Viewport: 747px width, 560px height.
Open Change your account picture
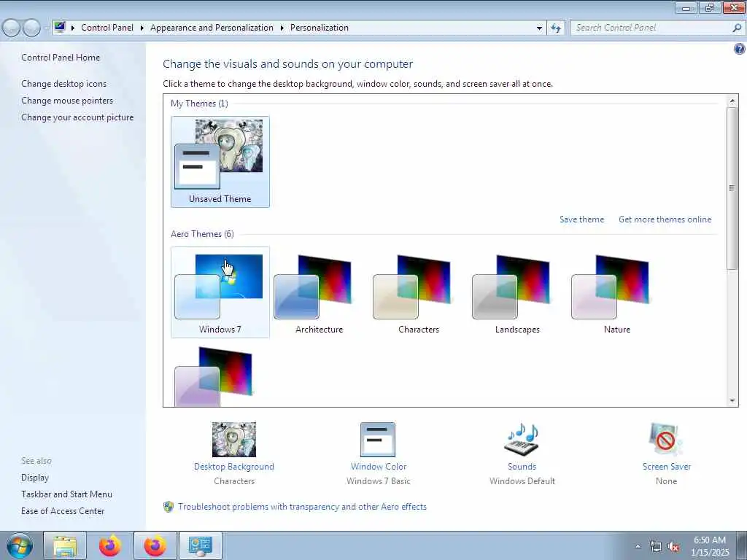(77, 117)
